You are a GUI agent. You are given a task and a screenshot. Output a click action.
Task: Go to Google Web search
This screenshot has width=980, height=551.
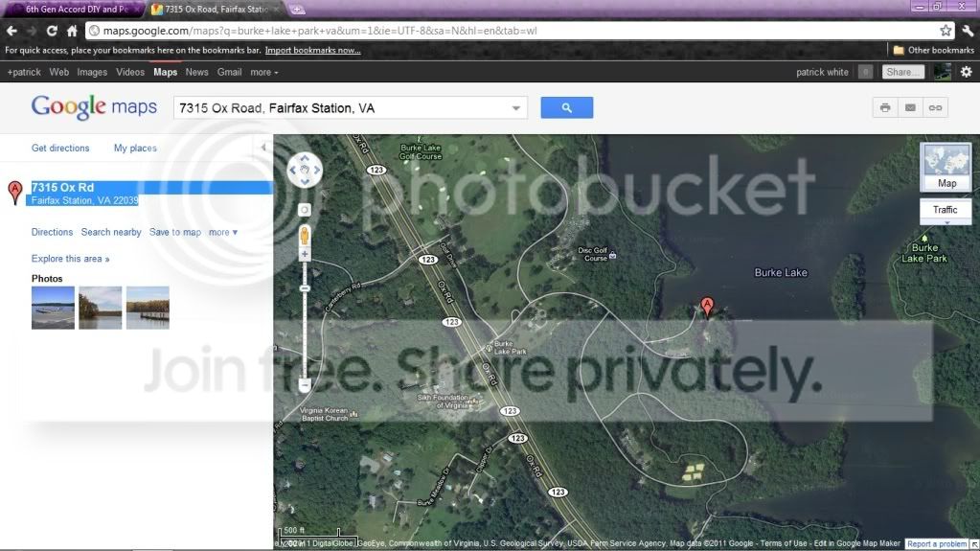(x=58, y=72)
